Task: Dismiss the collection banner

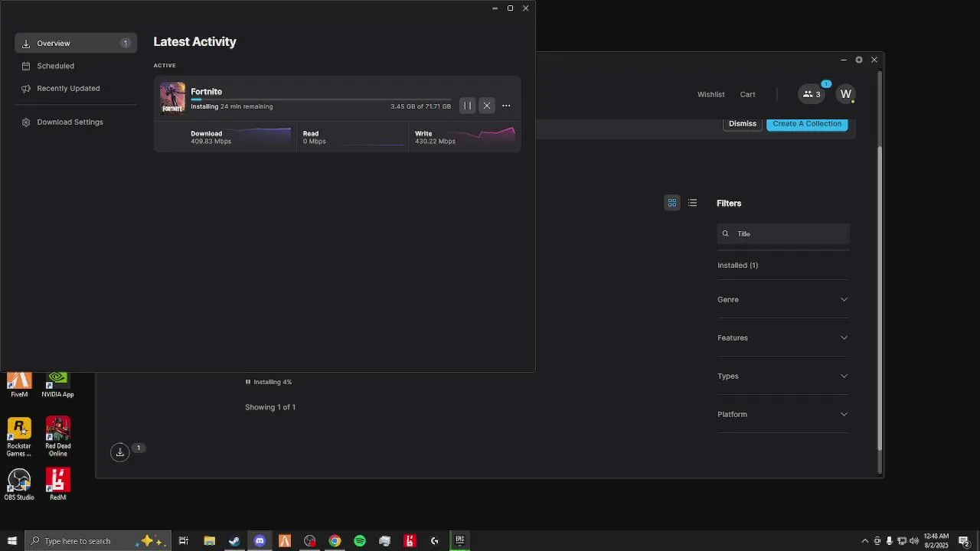Action: click(x=742, y=124)
